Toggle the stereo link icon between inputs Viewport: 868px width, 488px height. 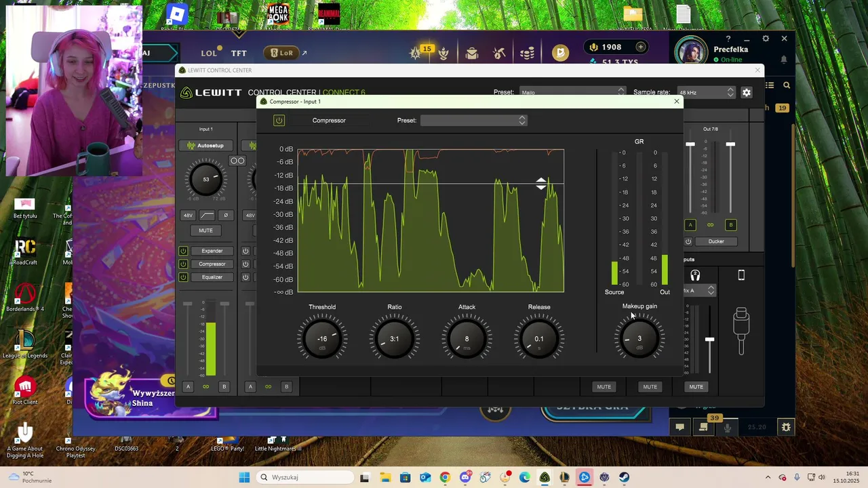coord(237,161)
